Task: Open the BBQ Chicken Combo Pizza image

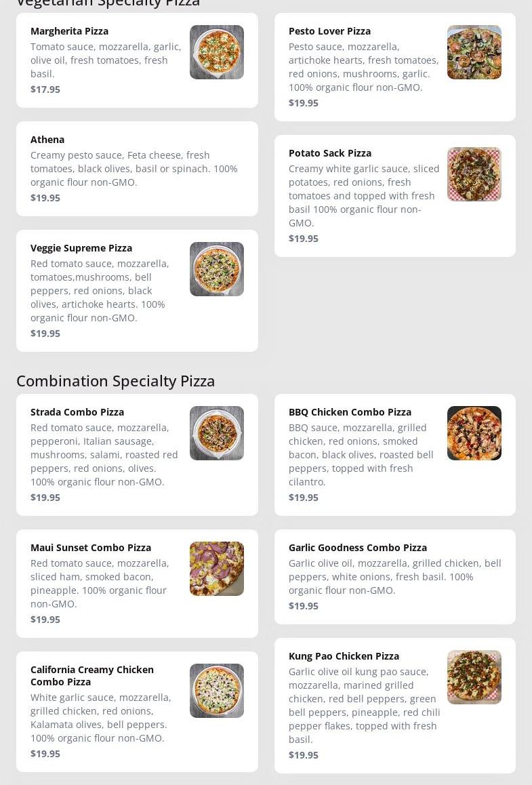Action: (x=474, y=433)
